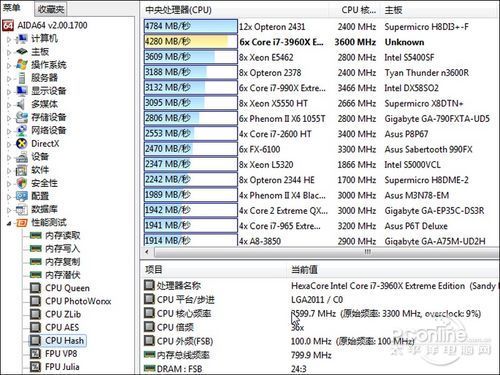Select the 12x Opteron 2431 result row
This screenshot has height=375, width=500.
click(x=321, y=27)
